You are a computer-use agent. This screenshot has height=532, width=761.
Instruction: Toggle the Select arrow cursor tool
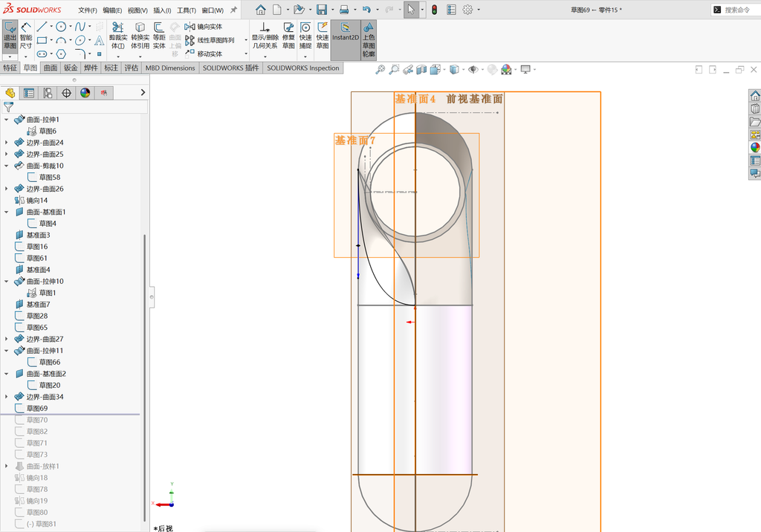tap(411, 10)
